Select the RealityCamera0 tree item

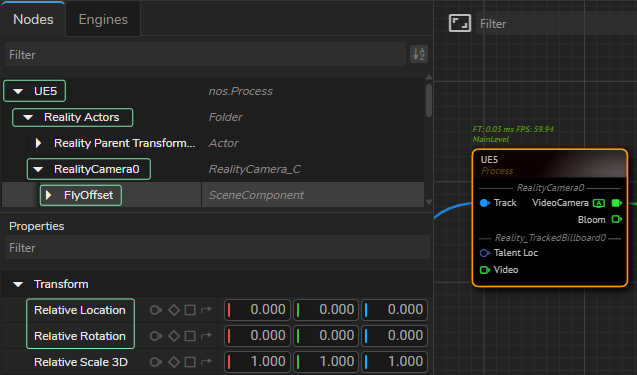pyautogui.click(x=96, y=169)
